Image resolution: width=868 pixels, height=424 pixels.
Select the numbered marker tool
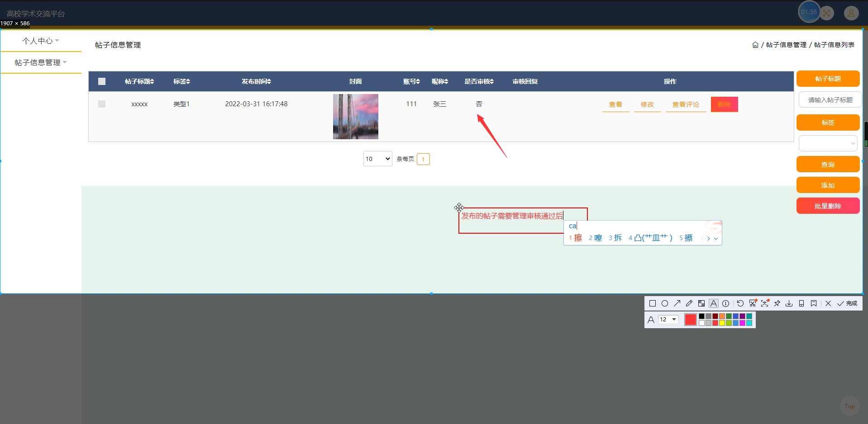click(725, 303)
